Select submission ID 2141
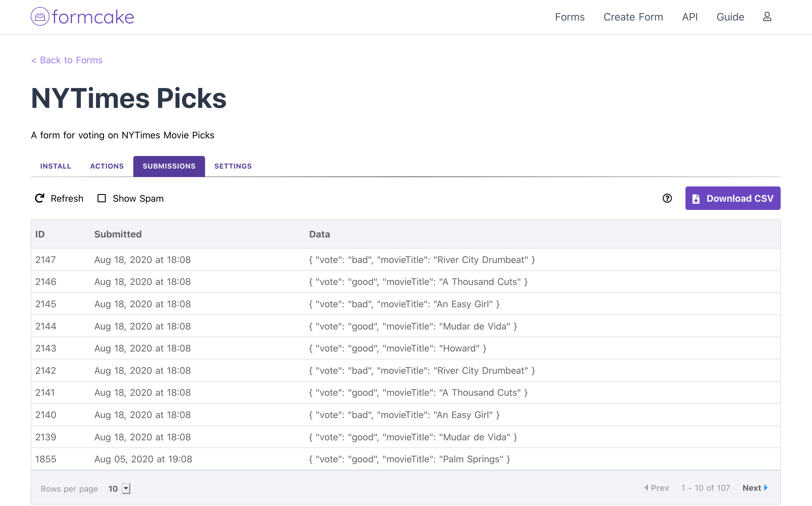Image resolution: width=812 pixels, height=506 pixels. click(x=45, y=393)
